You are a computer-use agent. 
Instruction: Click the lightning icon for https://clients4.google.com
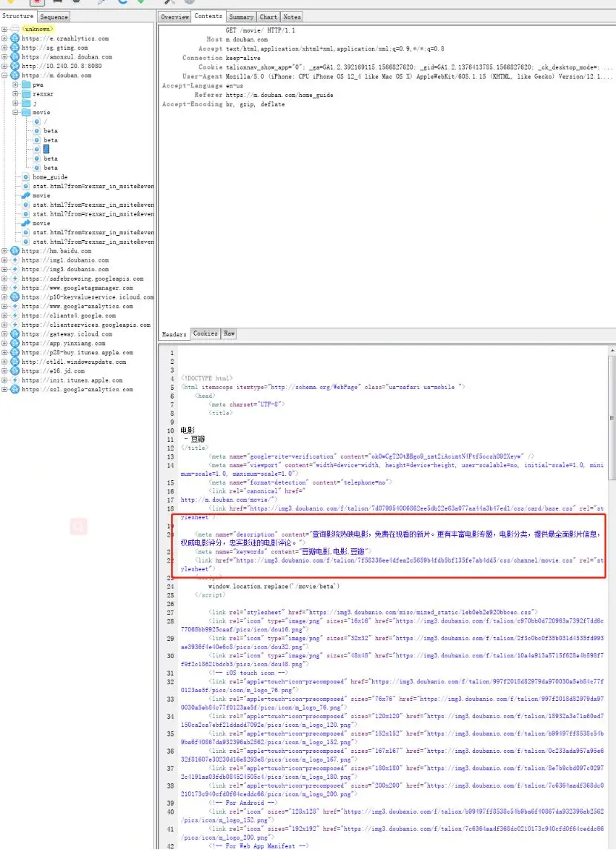click(15, 316)
